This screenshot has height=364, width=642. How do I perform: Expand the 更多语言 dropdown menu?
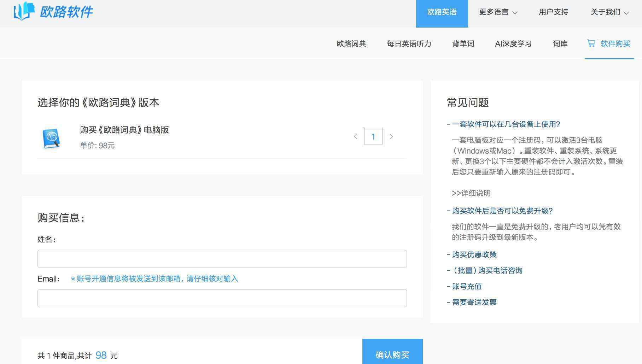point(498,12)
